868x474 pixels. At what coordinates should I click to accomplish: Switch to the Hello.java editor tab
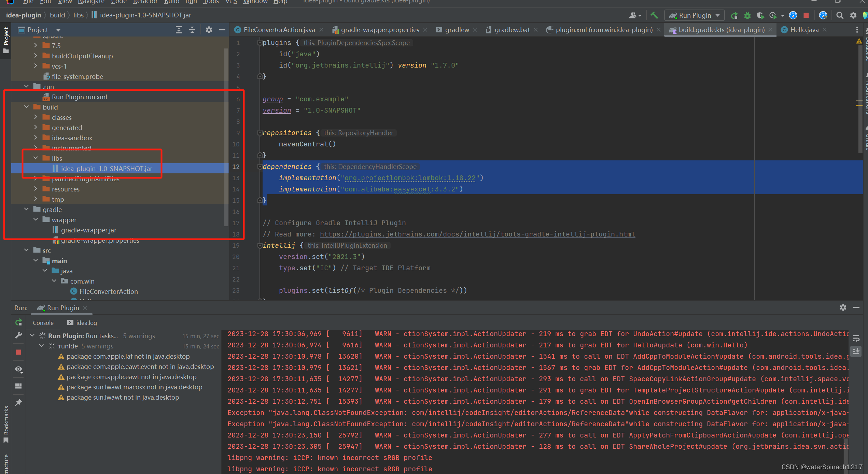804,30
